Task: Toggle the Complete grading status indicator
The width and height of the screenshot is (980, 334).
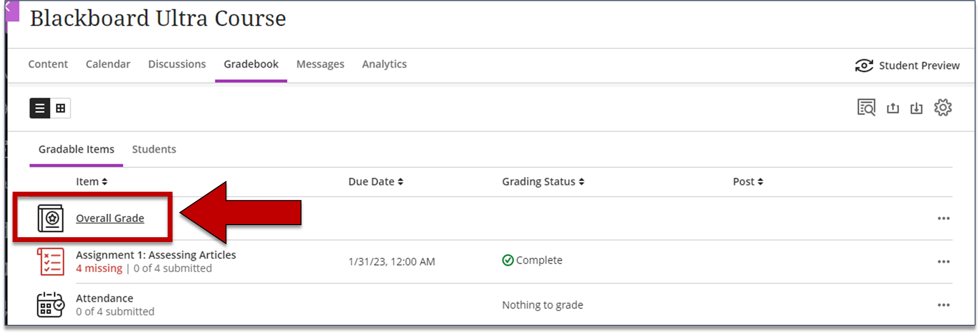Action: click(507, 260)
